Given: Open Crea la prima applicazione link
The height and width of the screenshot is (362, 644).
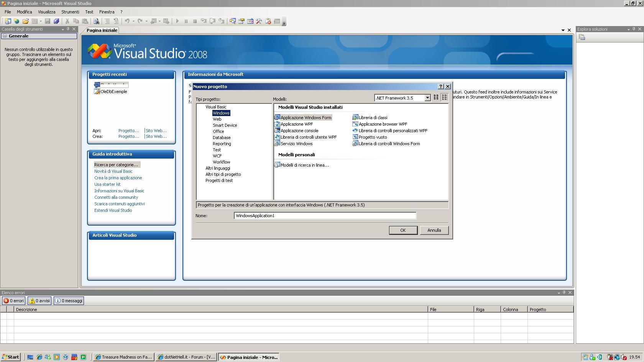Looking at the screenshot, I should [x=118, y=178].
